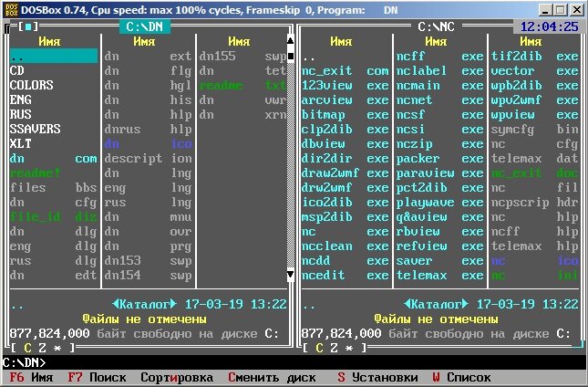Select telemax exe

(440, 276)
